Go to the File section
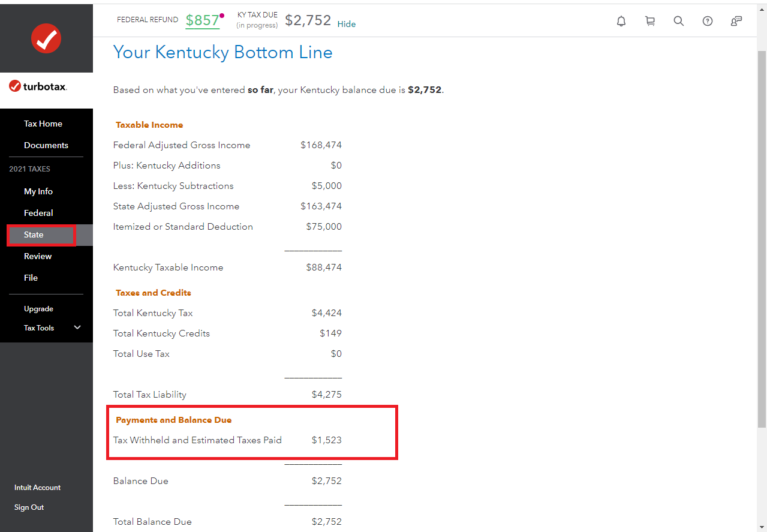Viewport: 767px width, 532px height. (31, 278)
